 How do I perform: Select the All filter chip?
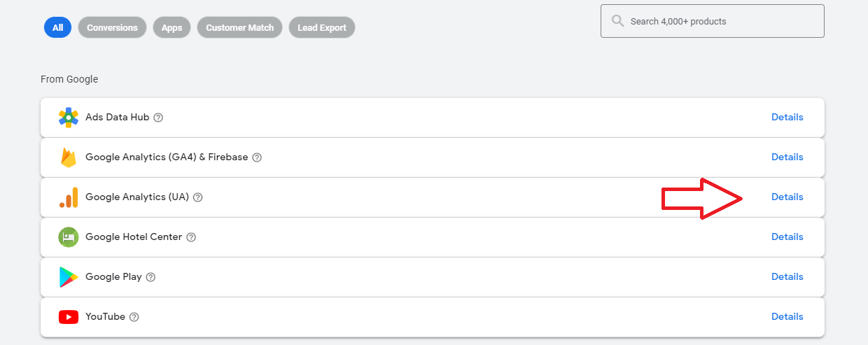coord(57,27)
